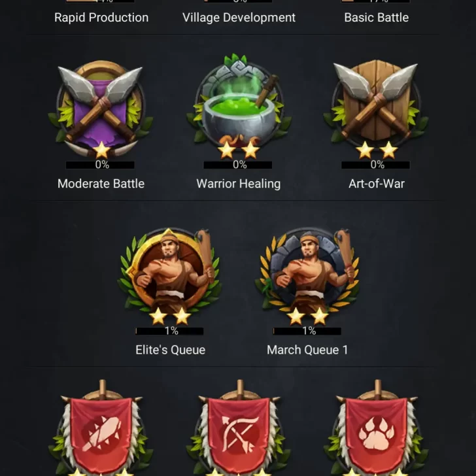Select the Elite's Queue warrior icon
This screenshot has width=476, height=476.
point(170,276)
